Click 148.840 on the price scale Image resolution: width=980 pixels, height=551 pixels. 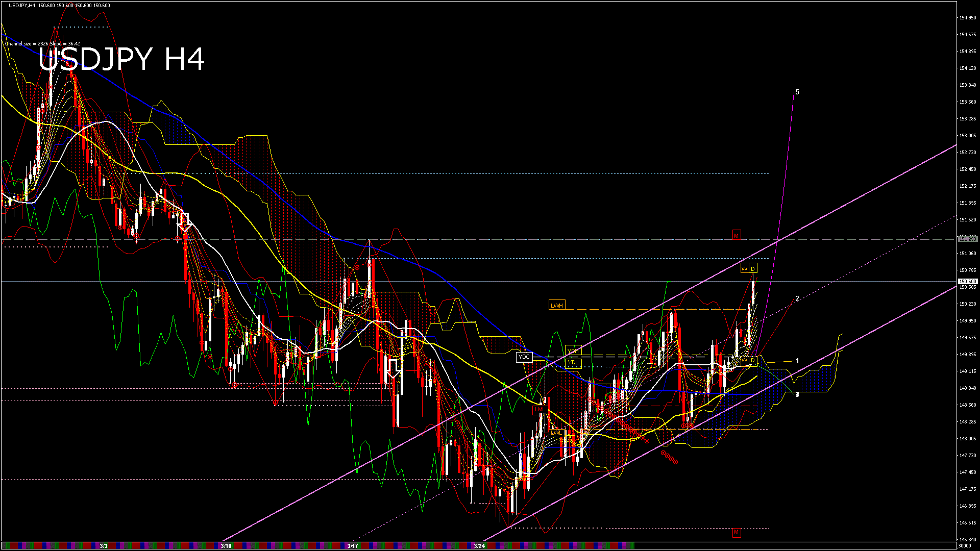tap(968, 388)
